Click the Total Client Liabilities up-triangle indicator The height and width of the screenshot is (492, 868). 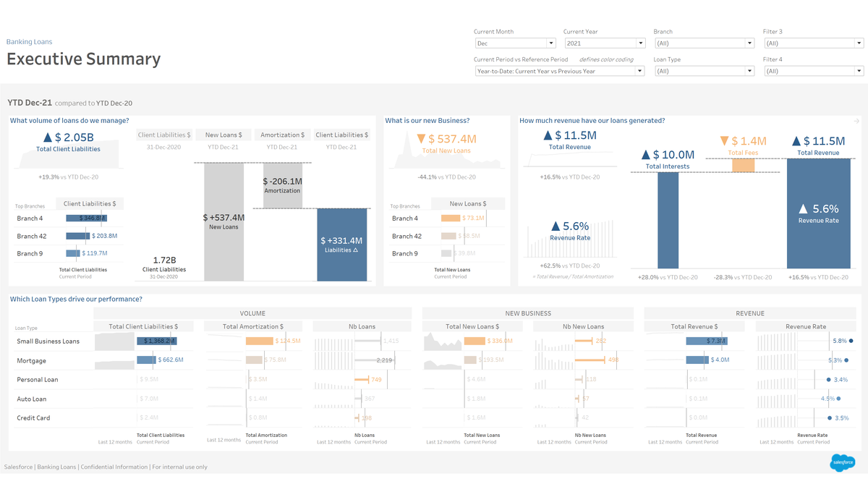(x=48, y=137)
